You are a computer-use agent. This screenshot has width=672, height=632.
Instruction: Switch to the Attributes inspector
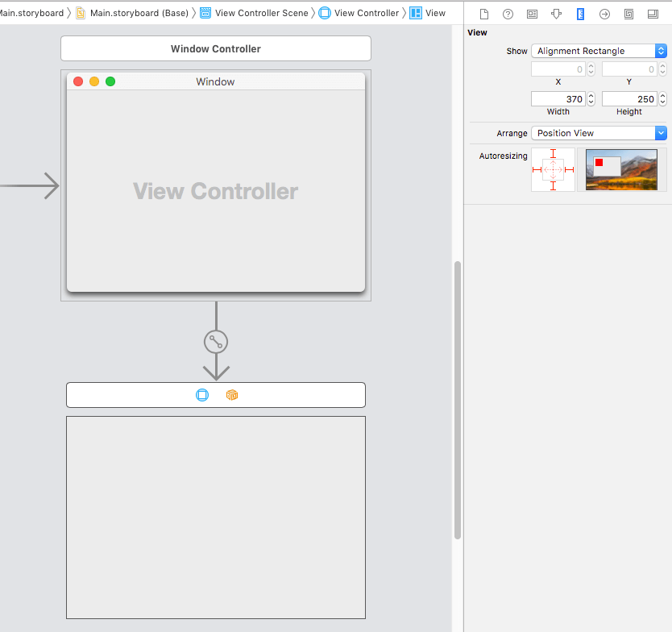click(x=556, y=14)
